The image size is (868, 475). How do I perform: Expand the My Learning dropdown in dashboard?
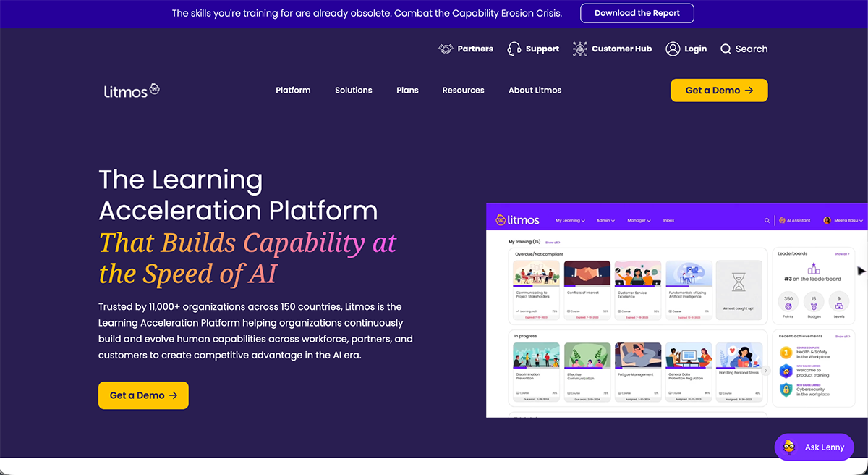pos(571,220)
